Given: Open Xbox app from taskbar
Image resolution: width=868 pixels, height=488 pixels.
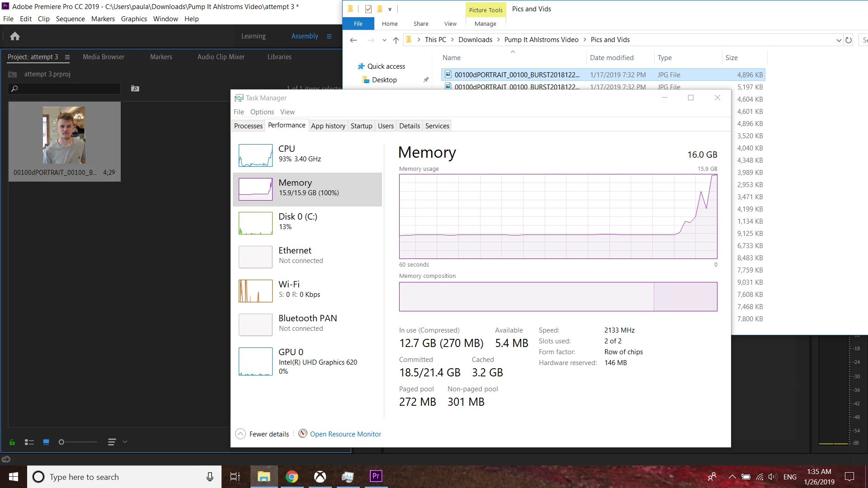Looking at the screenshot, I should [320, 477].
